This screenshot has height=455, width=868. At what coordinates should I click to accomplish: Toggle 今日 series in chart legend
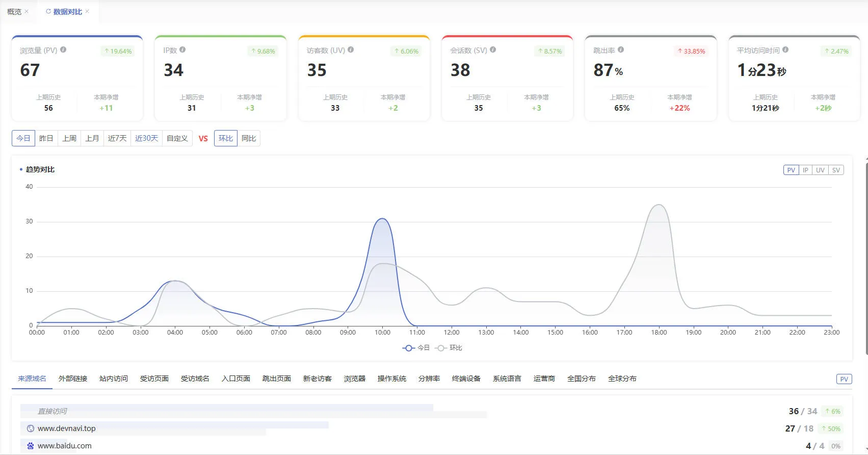pos(416,348)
